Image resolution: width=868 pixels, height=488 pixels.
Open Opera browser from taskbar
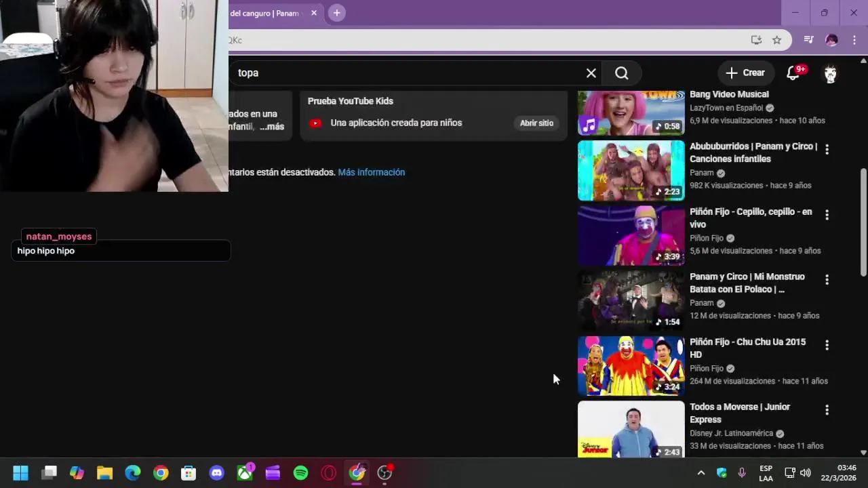tap(329, 473)
